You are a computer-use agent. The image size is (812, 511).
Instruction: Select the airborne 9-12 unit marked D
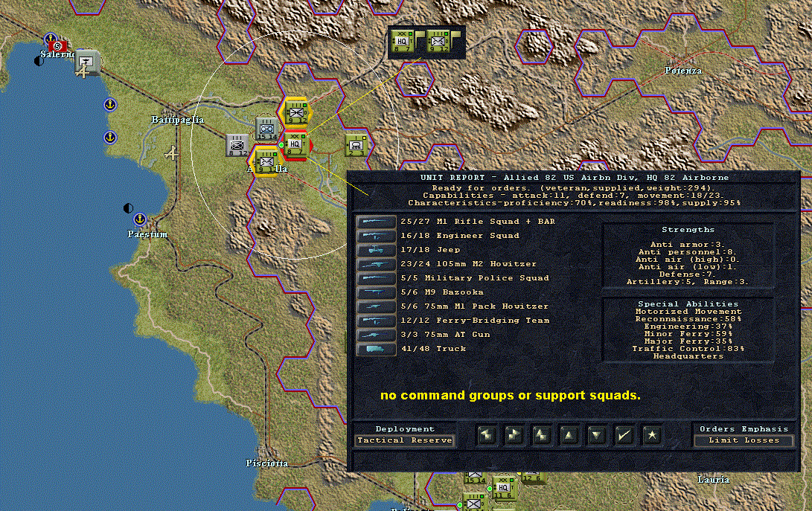tap(297, 112)
